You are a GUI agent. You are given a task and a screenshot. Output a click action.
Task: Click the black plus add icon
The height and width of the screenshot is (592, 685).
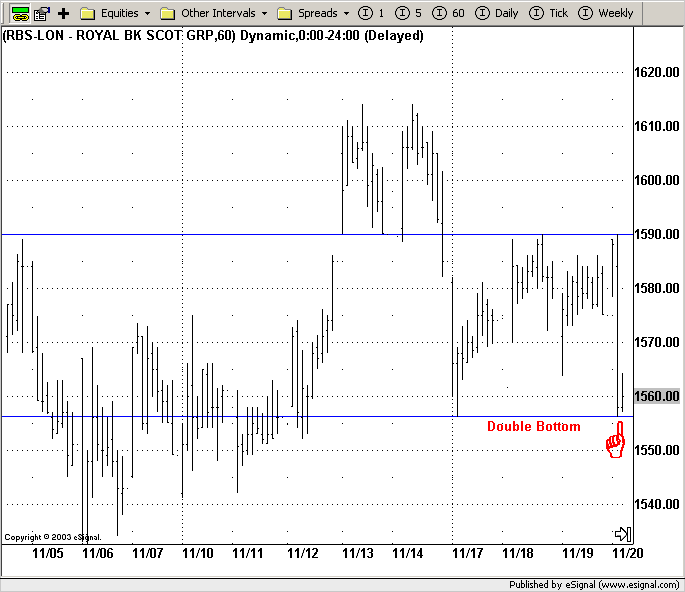coord(64,14)
